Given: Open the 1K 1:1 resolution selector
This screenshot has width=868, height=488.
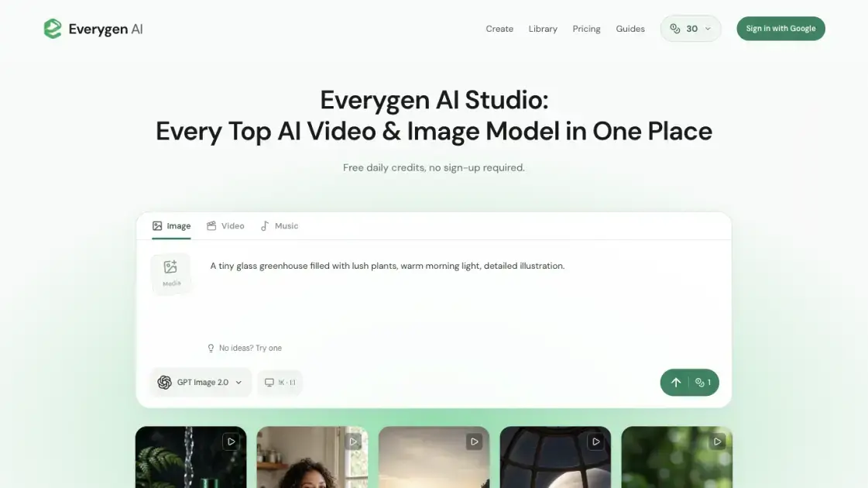Looking at the screenshot, I should point(280,382).
